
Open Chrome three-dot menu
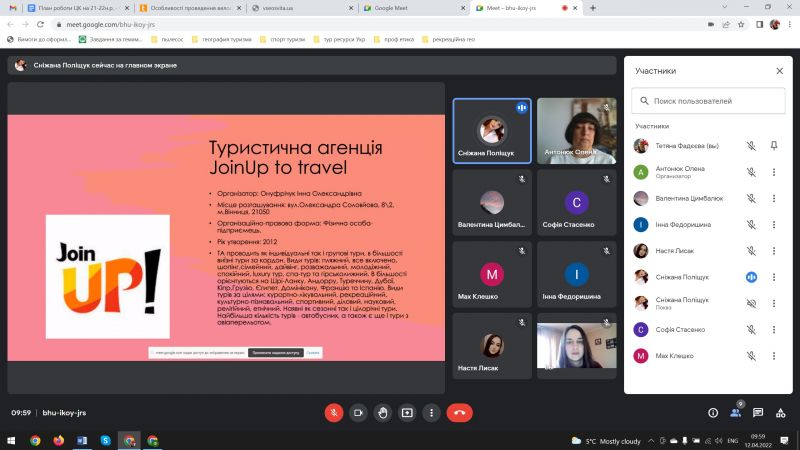790,24
